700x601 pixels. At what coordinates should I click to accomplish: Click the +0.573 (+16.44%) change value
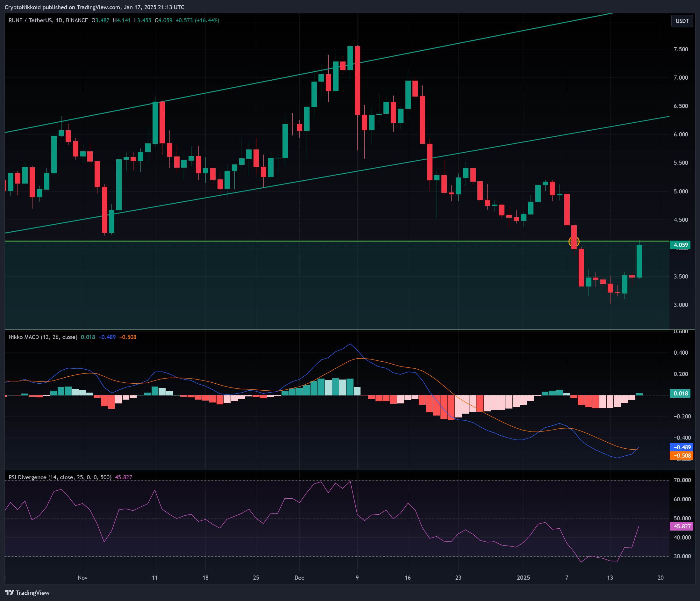tap(197, 20)
